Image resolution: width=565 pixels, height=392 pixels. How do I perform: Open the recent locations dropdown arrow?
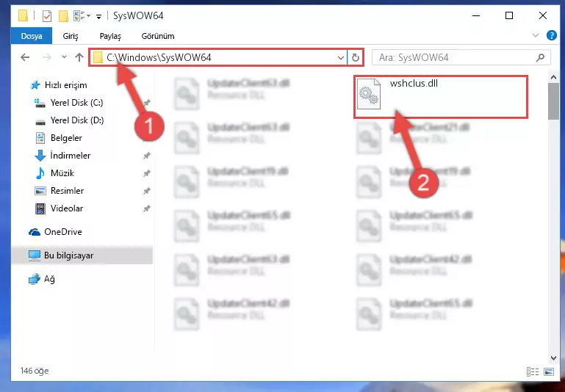(x=64, y=57)
